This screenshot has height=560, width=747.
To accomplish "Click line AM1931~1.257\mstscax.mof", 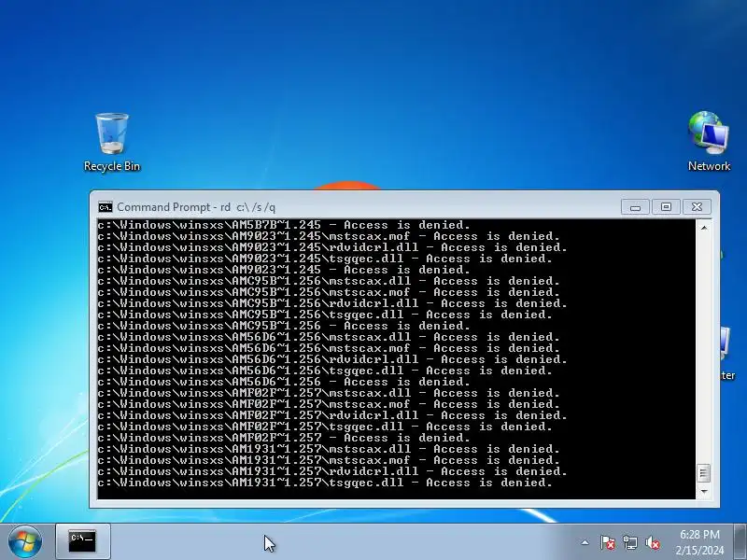I will click(x=329, y=460).
